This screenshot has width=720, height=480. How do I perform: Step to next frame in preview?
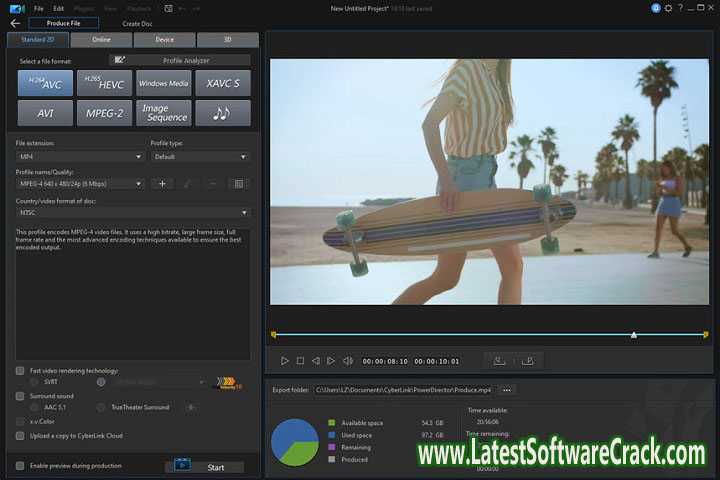coord(331,361)
